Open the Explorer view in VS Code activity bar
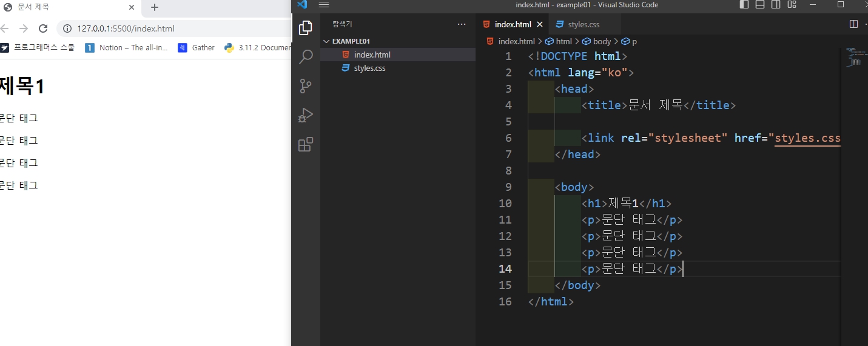Image resolution: width=868 pixels, height=346 pixels. 306,28
